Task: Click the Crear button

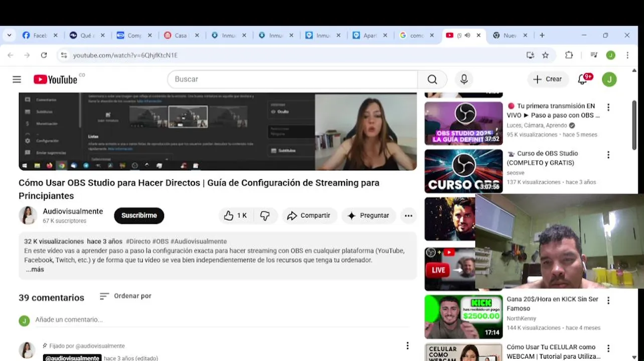Action: [x=548, y=79]
